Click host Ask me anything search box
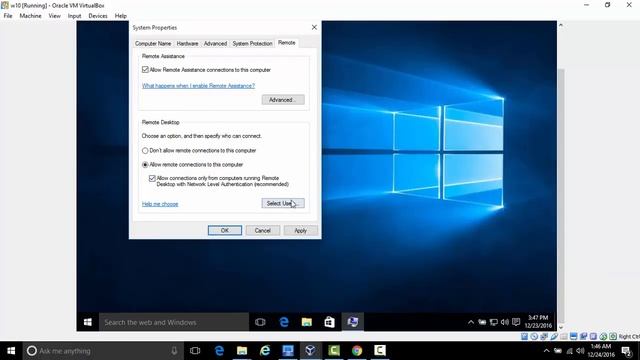 (x=102, y=351)
